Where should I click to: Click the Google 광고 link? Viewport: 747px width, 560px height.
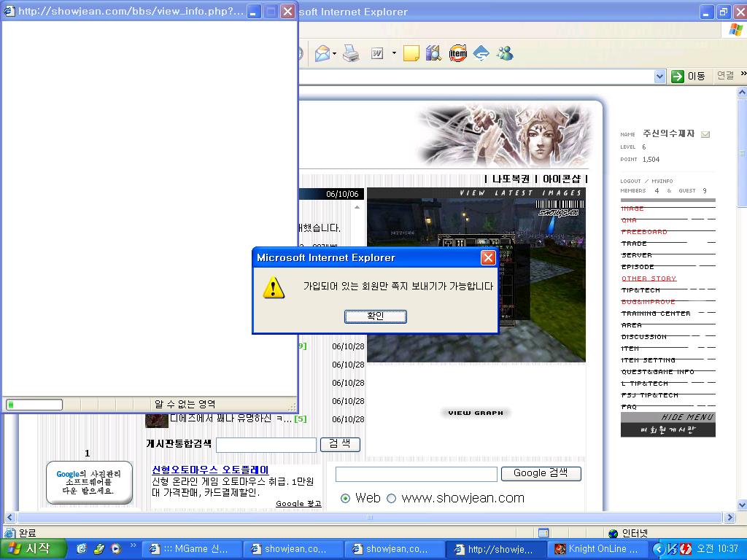pos(298,503)
